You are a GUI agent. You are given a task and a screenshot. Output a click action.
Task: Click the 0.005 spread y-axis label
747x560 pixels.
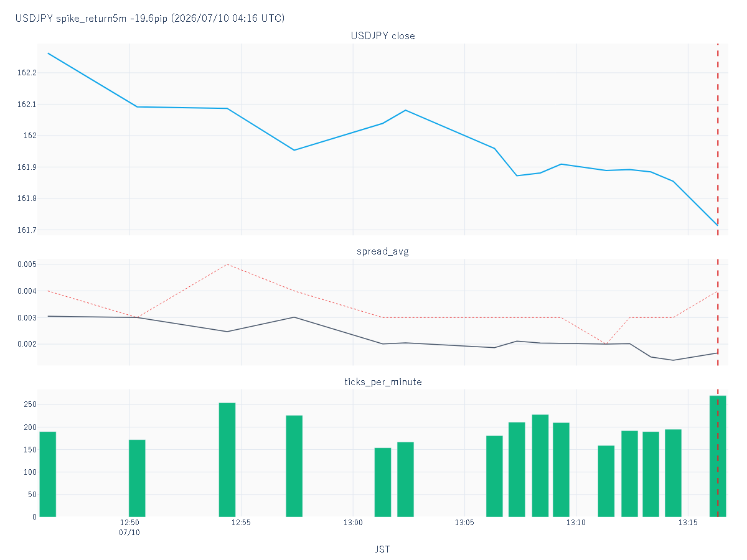tap(26, 264)
